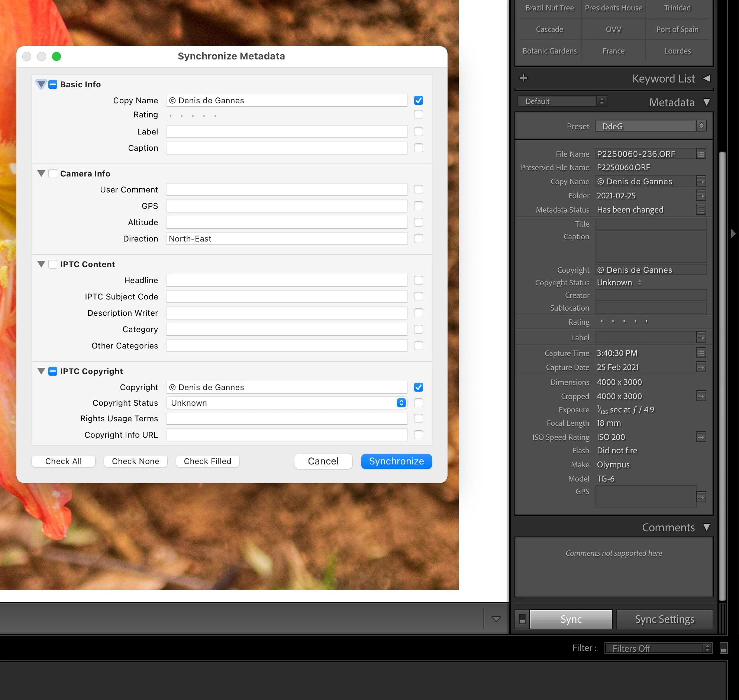
Task: Click the Metadata Status icon beside Has been changed
Action: click(701, 210)
